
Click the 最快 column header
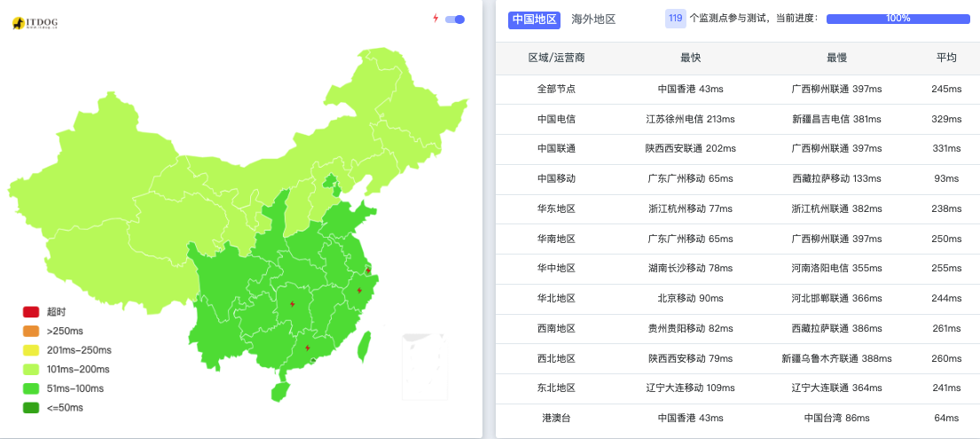tap(691, 58)
